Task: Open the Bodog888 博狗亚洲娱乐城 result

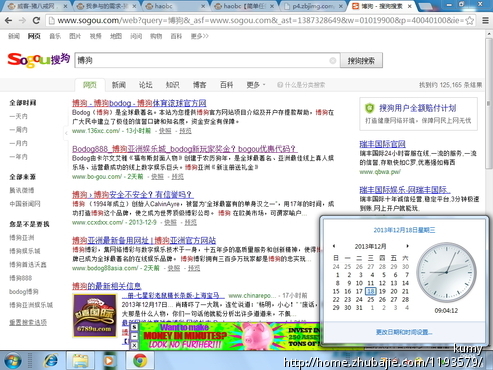Action: 184,149
